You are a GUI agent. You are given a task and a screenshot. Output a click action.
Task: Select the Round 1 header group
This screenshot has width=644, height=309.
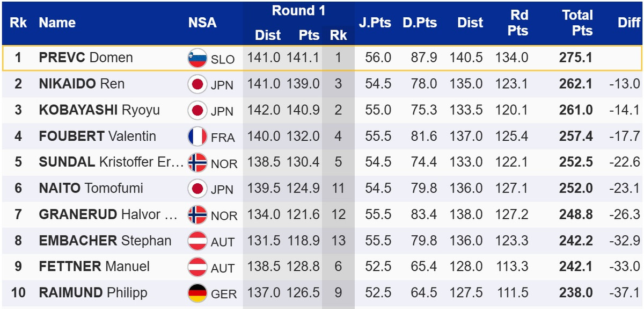pos(298,11)
